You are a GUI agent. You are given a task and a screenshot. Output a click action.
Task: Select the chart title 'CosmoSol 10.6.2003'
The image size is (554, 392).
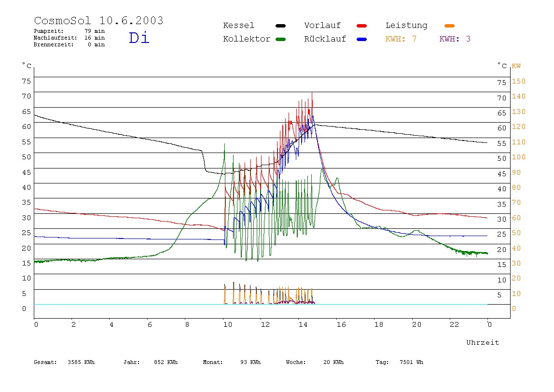pyautogui.click(x=98, y=20)
